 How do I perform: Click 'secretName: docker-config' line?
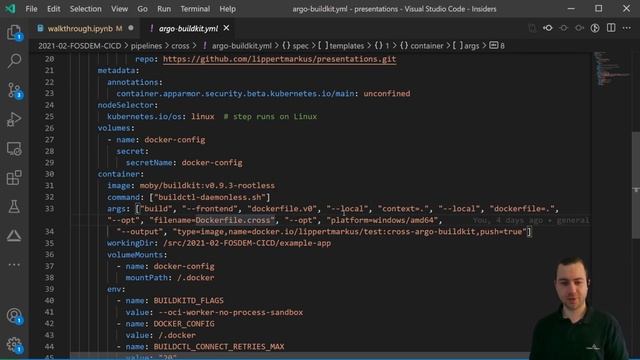(x=184, y=162)
